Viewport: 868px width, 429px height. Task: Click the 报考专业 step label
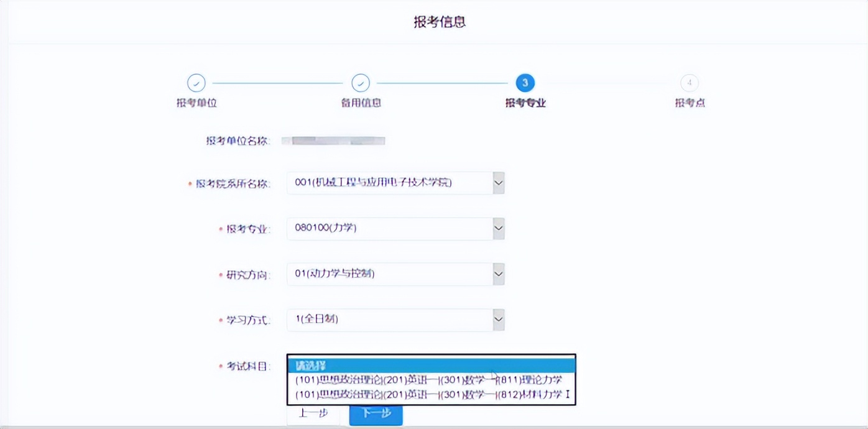tap(524, 103)
